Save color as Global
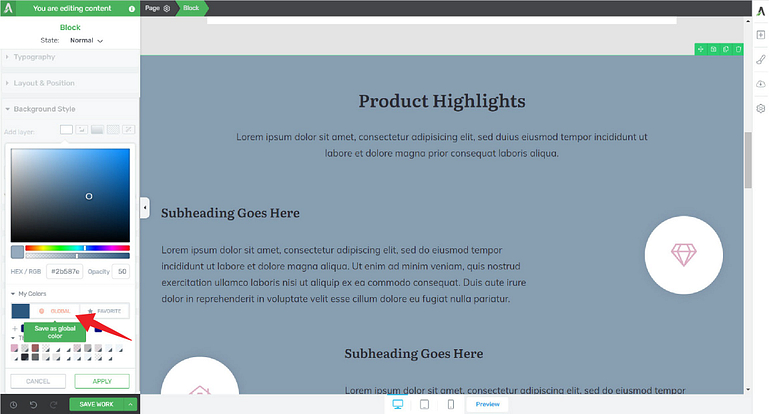 click(55, 311)
